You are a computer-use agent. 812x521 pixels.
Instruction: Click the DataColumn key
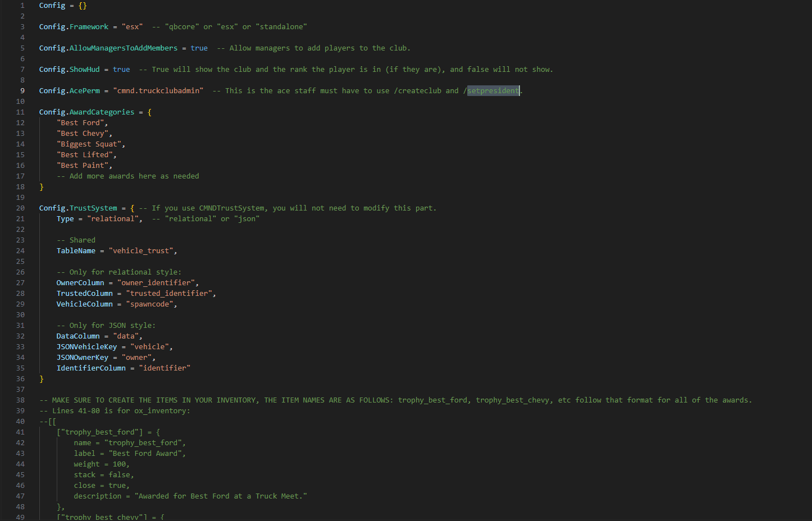(x=78, y=336)
